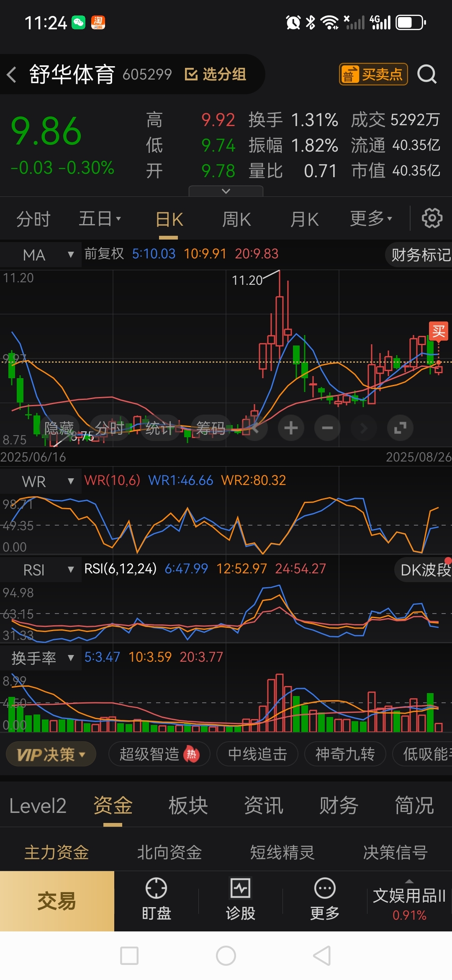The image size is (452, 980).
Task: Select 主力资金 sub-tab
Action: click(56, 852)
